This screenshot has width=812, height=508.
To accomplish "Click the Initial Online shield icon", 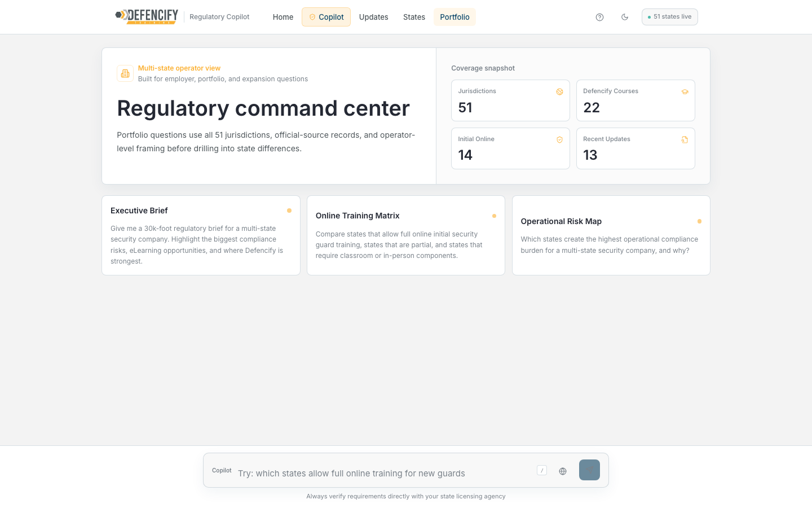I will click(x=559, y=139).
